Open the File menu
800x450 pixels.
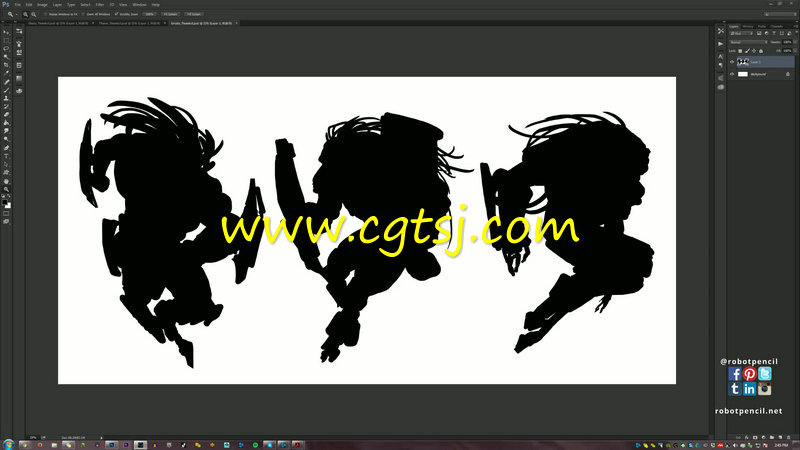coord(18,5)
